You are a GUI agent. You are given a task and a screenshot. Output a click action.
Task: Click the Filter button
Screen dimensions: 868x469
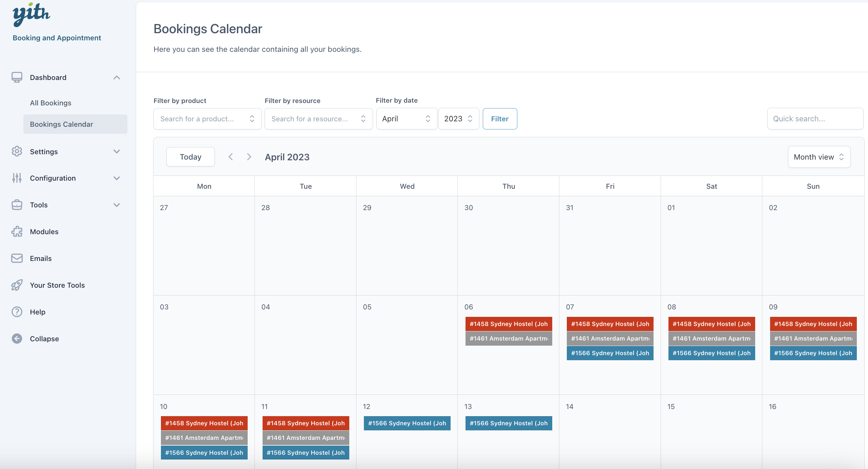(500, 119)
